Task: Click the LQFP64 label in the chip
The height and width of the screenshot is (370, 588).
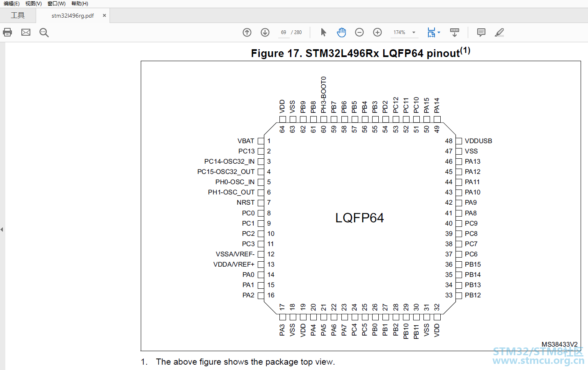Action: point(359,218)
